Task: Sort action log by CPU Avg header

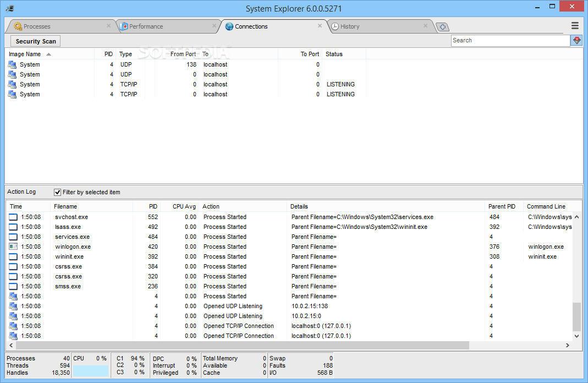Action: point(180,206)
